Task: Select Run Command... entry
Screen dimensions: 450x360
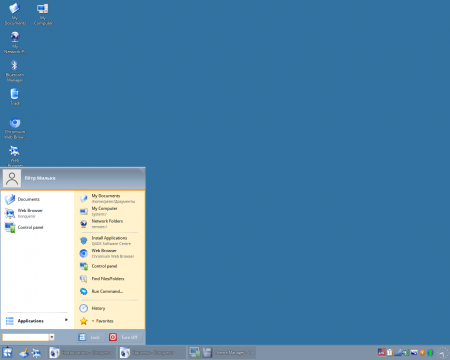Action: pyautogui.click(x=109, y=291)
